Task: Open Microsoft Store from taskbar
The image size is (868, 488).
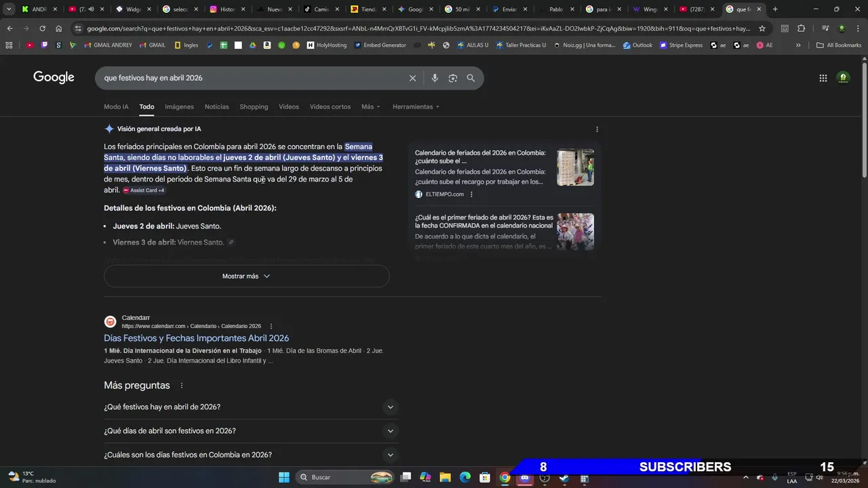Action: click(485, 477)
